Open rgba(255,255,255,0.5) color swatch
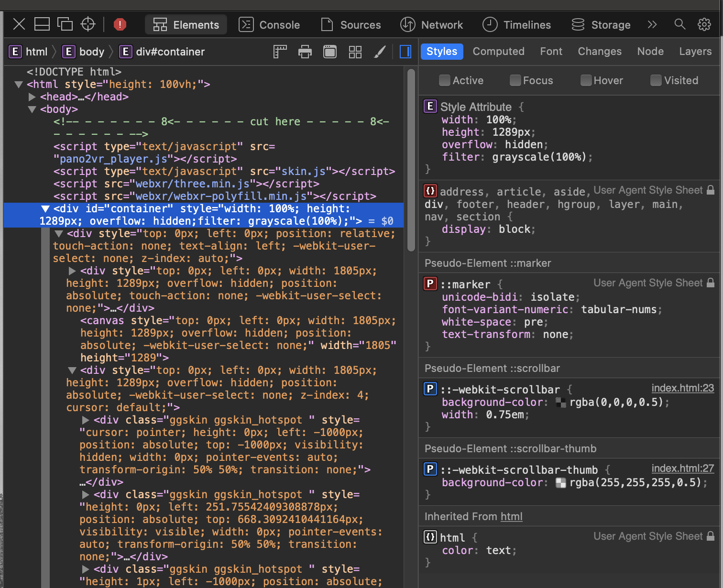The image size is (723, 588). click(x=561, y=483)
